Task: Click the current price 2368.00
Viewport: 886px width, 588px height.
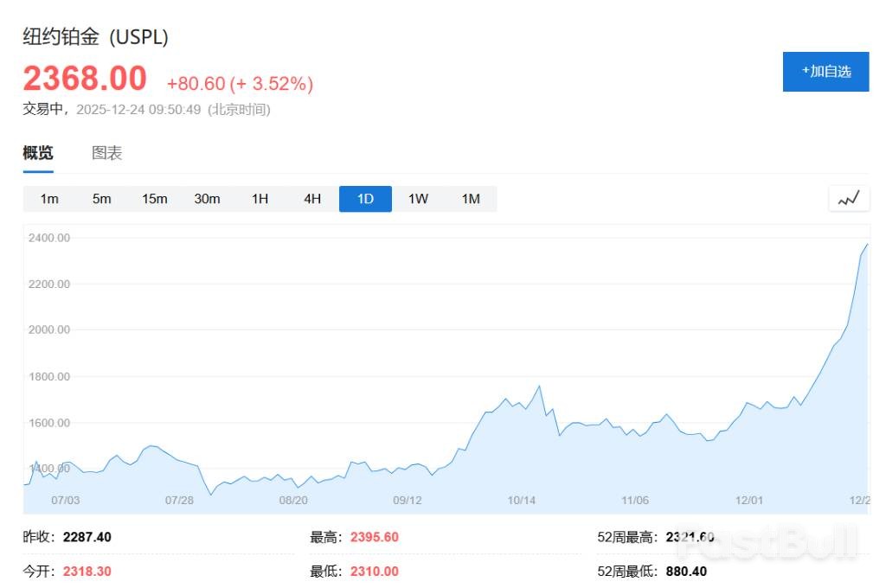Action: click(x=84, y=78)
